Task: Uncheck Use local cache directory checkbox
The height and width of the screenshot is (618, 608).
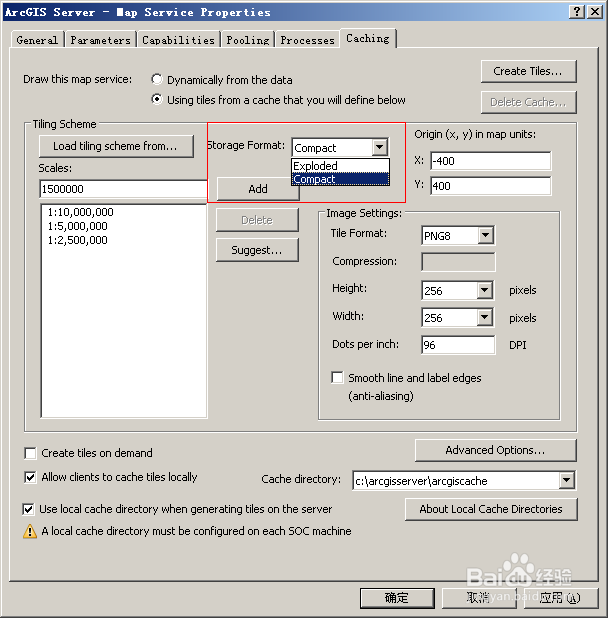Action: (28, 509)
